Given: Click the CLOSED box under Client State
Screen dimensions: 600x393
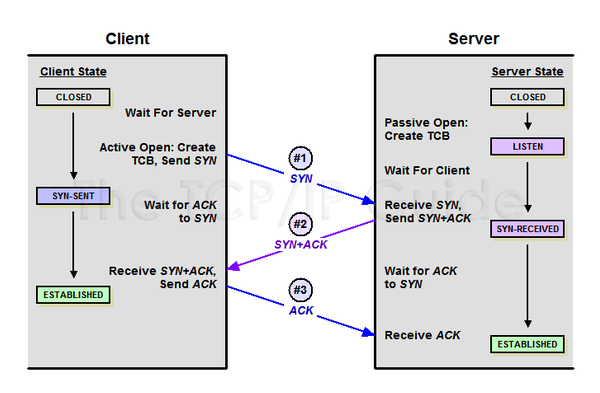Looking at the screenshot, I should [x=73, y=97].
